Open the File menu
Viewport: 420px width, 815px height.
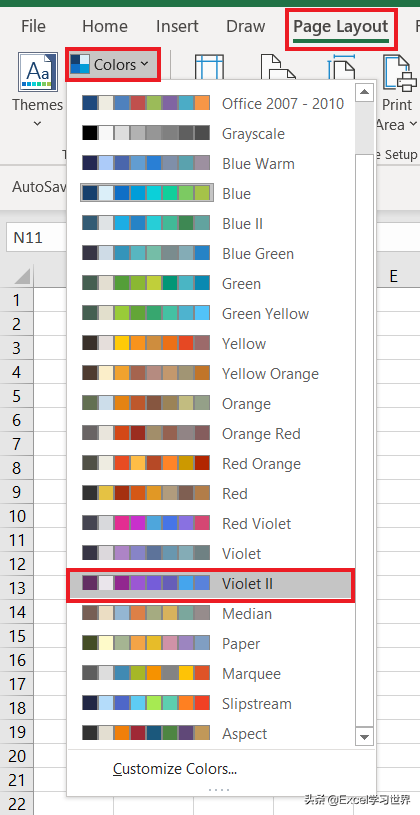(x=33, y=26)
